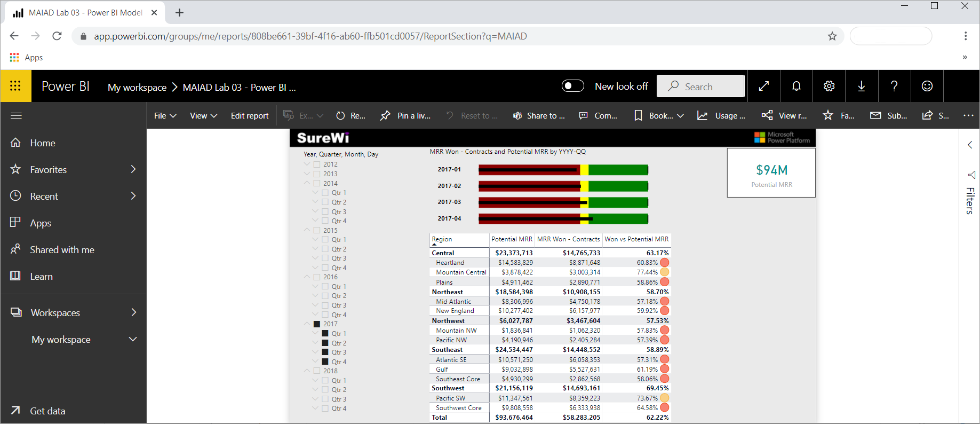Click the download arrow icon
Viewport: 980px width, 424px height.
click(x=862, y=86)
